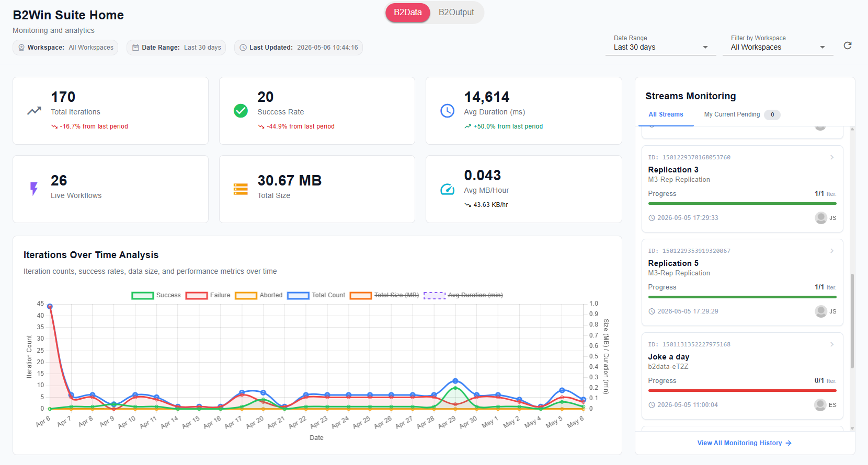
Task: Toggle the Total Count series in legend
Action: [316, 295]
